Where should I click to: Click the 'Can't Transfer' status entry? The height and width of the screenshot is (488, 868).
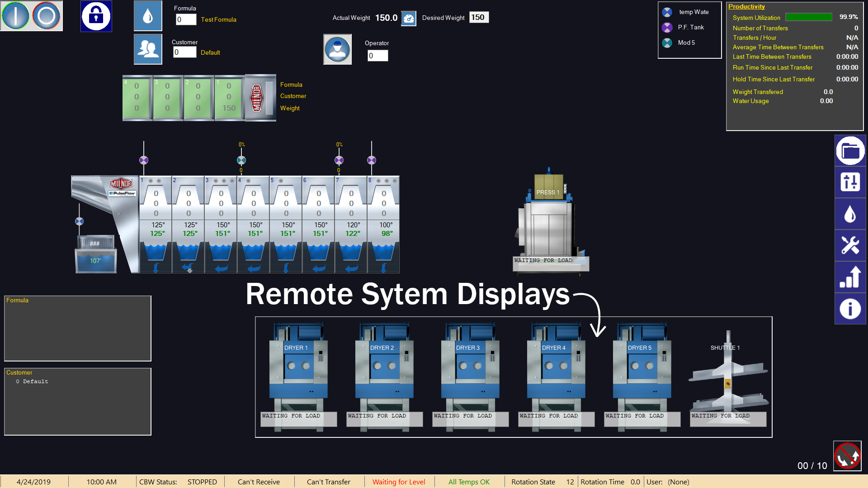(x=329, y=482)
